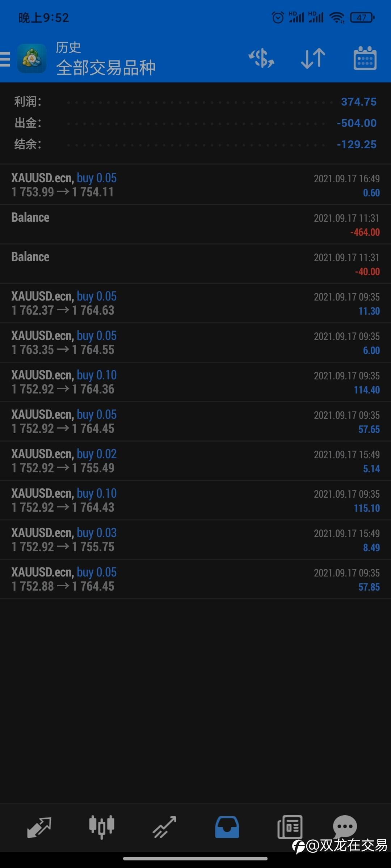Select the buy 0.03 XAUUSD trade
This screenshot has width=391, height=868.
195,540
